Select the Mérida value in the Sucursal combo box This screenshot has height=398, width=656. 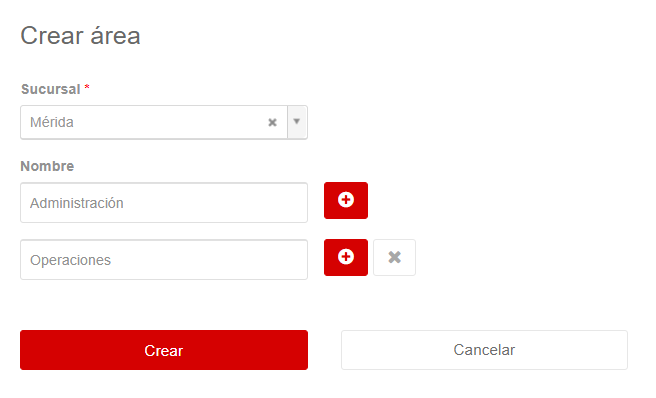click(x=51, y=122)
